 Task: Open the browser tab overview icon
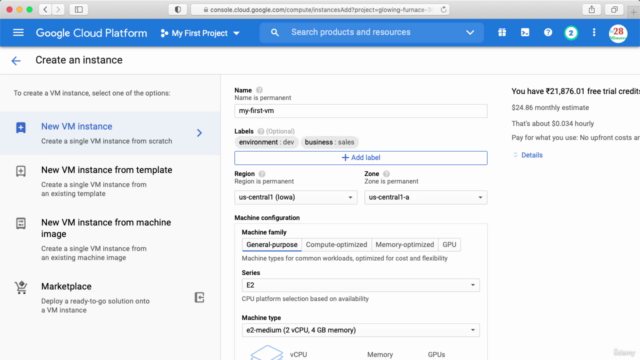pyautogui.click(x=614, y=9)
